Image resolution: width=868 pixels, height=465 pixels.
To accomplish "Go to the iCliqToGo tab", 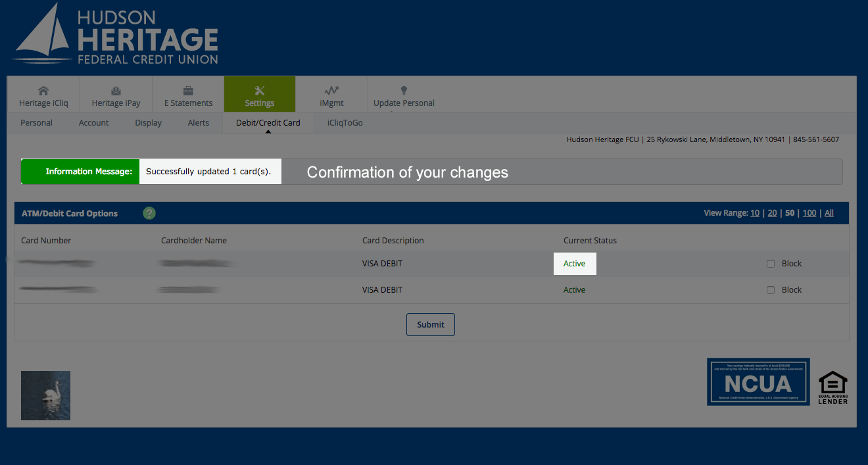I will [x=345, y=122].
